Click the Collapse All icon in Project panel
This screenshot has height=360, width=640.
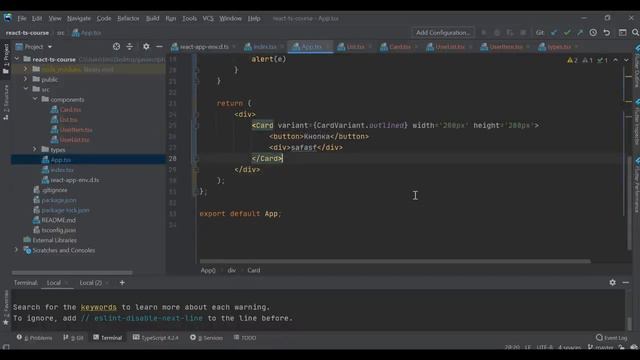point(129,47)
